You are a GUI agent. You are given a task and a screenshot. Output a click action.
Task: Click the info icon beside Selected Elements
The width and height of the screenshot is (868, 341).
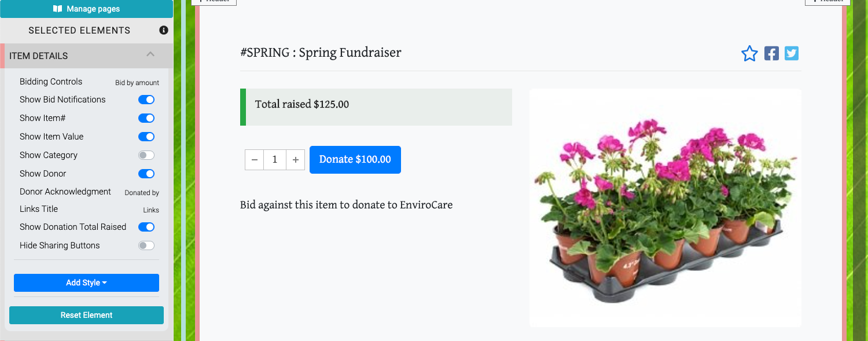point(164,30)
